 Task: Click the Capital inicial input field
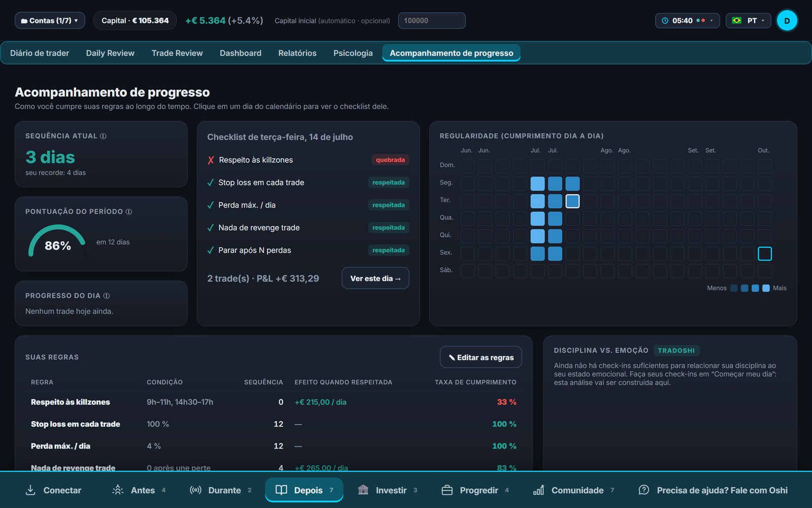(x=432, y=21)
